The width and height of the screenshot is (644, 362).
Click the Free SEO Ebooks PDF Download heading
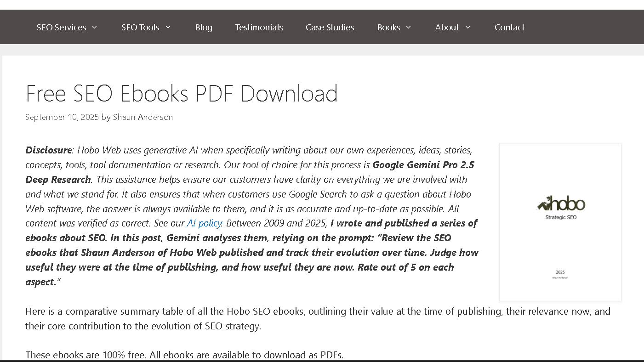point(182,93)
